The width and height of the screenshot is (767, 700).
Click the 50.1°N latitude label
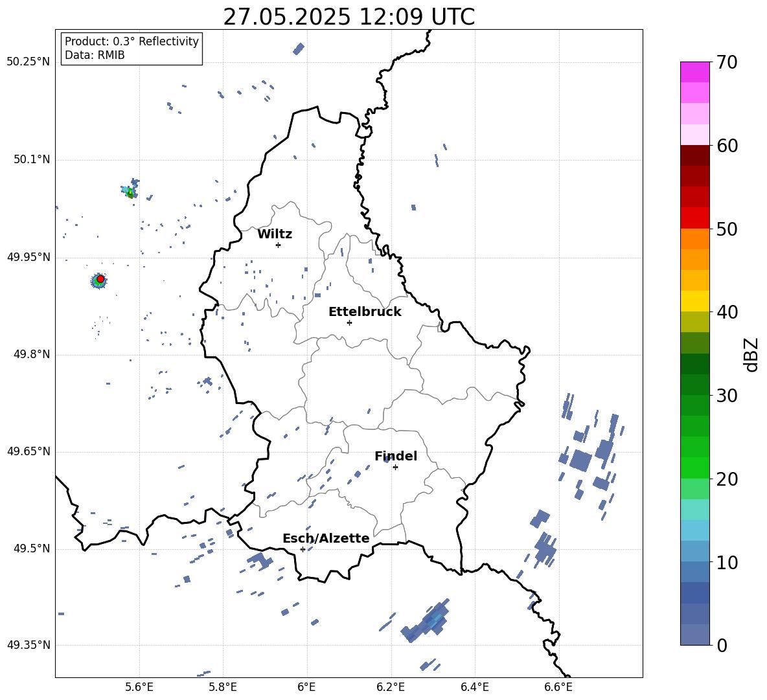[31, 160]
